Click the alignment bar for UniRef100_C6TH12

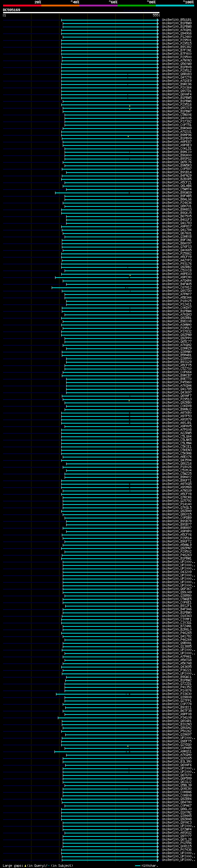click(x=105, y=287)
